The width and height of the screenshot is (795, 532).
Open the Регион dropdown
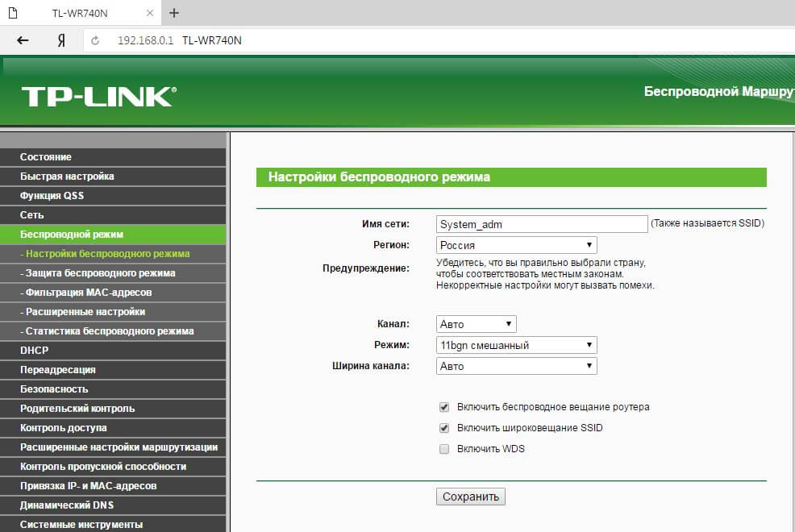pyautogui.click(x=516, y=245)
